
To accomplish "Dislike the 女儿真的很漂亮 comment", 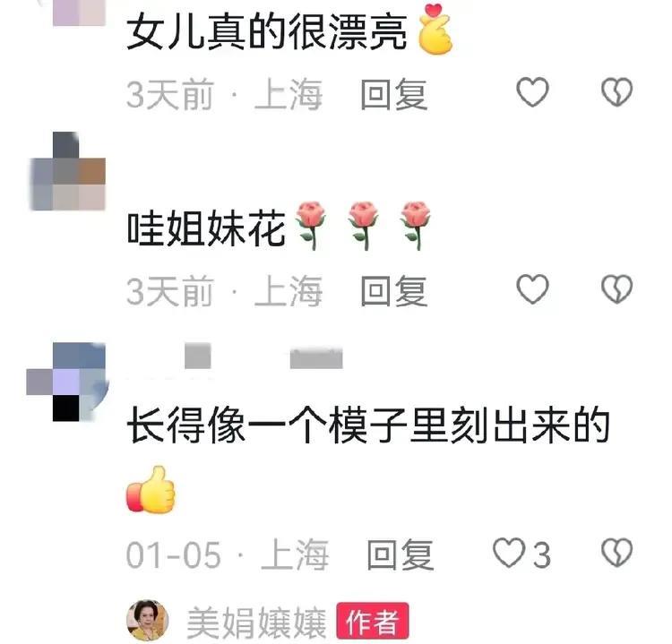I will point(616,92).
